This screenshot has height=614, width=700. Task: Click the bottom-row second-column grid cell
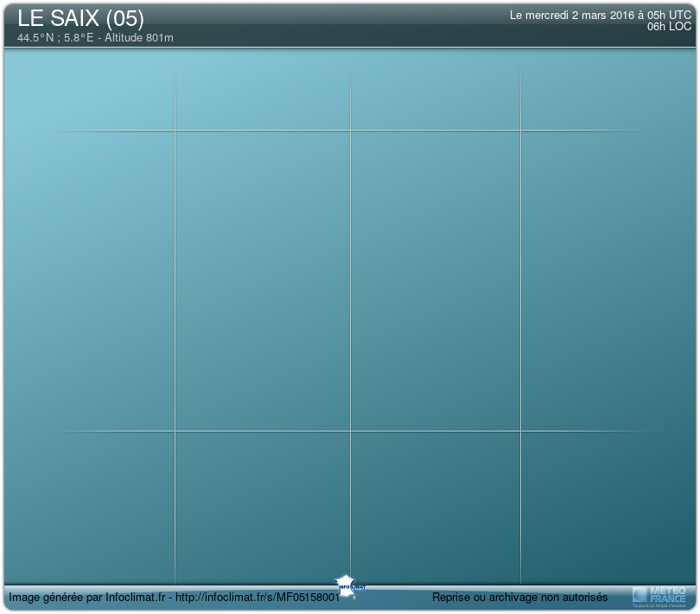click(x=263, y=507)
